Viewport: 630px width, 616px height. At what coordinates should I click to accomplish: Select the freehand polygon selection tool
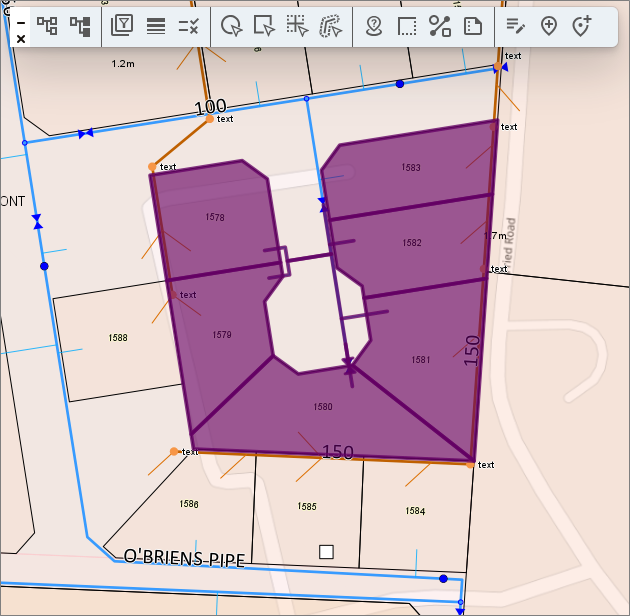[x=330, y=26]
